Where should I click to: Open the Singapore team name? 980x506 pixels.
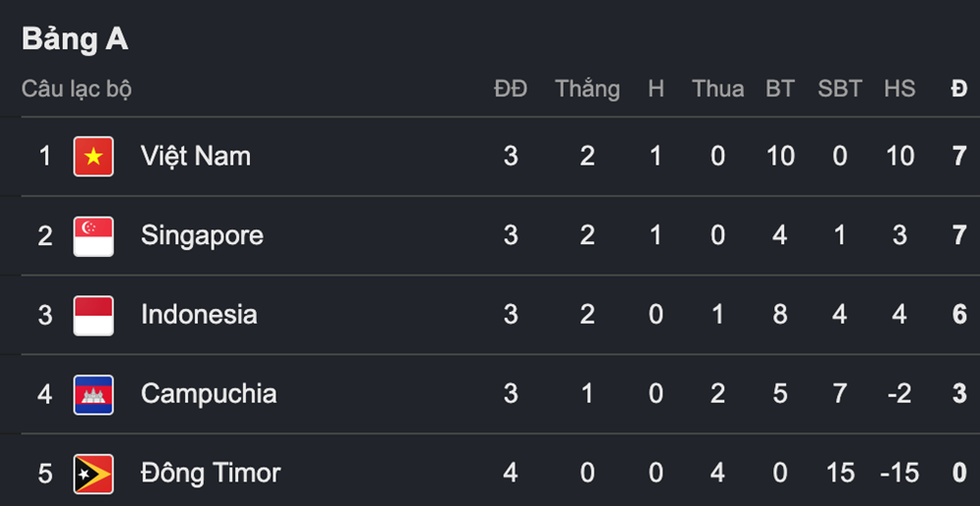(202, 236)
